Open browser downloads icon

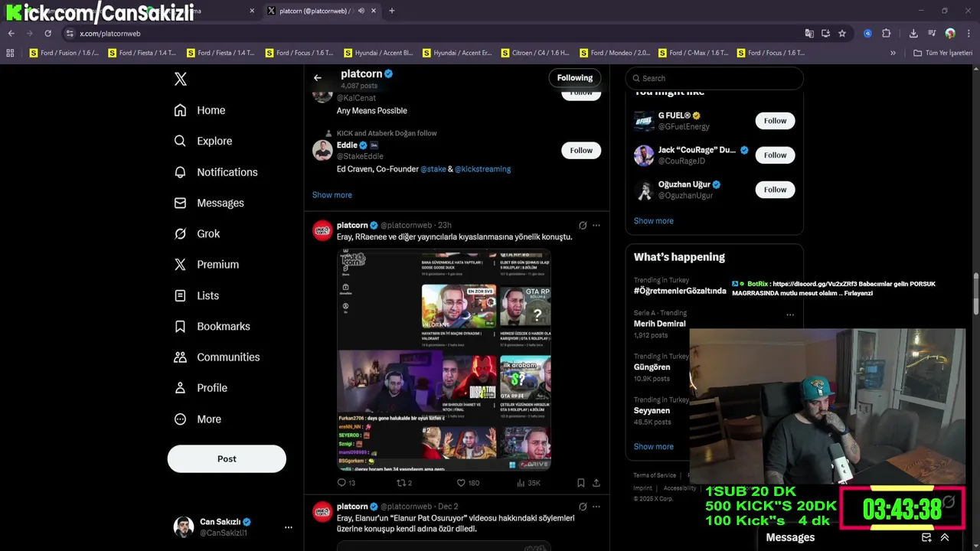(913, 33)
